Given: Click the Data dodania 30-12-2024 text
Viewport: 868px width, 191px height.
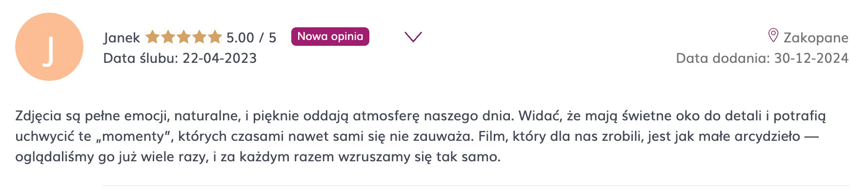Looking at the screenshot, I should point(762,58).
